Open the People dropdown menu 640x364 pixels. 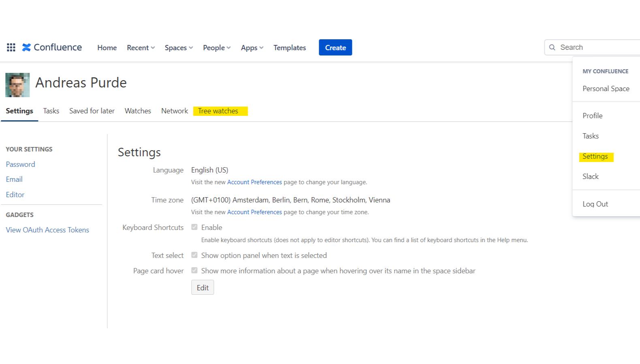(217, 48)
